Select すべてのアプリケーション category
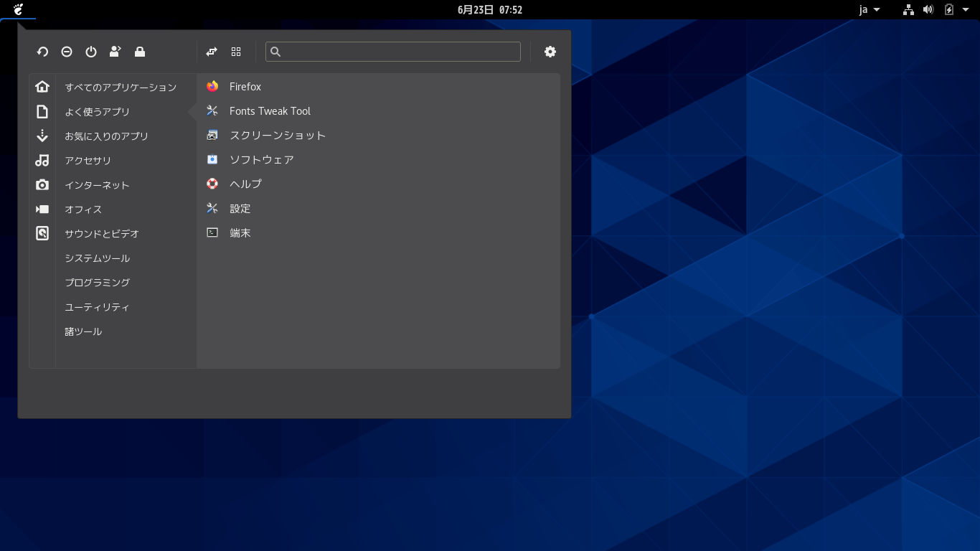 point(121,88)
